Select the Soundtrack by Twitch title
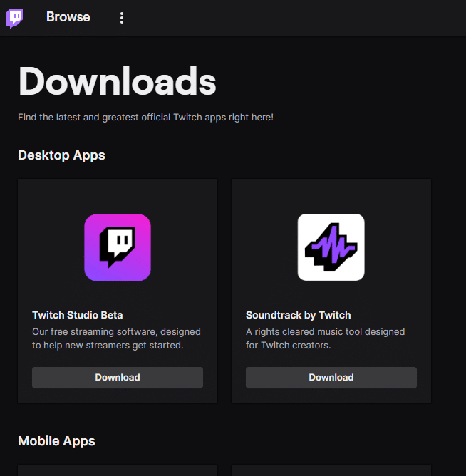 tap(298, 315)
